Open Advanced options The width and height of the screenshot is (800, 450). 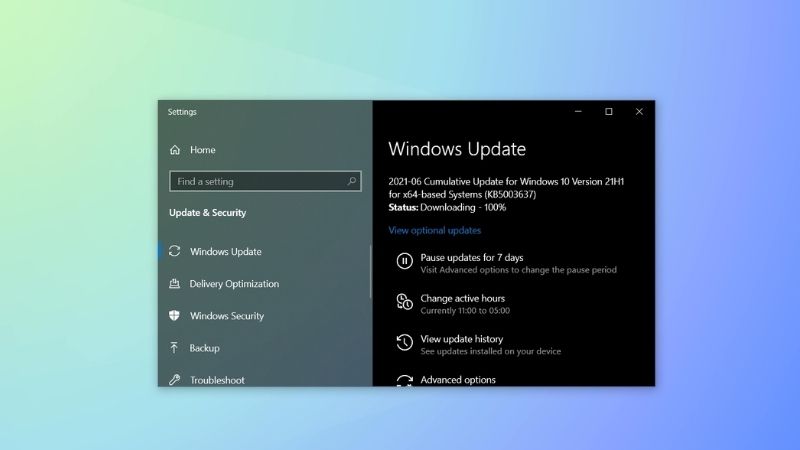coord(458,380)
